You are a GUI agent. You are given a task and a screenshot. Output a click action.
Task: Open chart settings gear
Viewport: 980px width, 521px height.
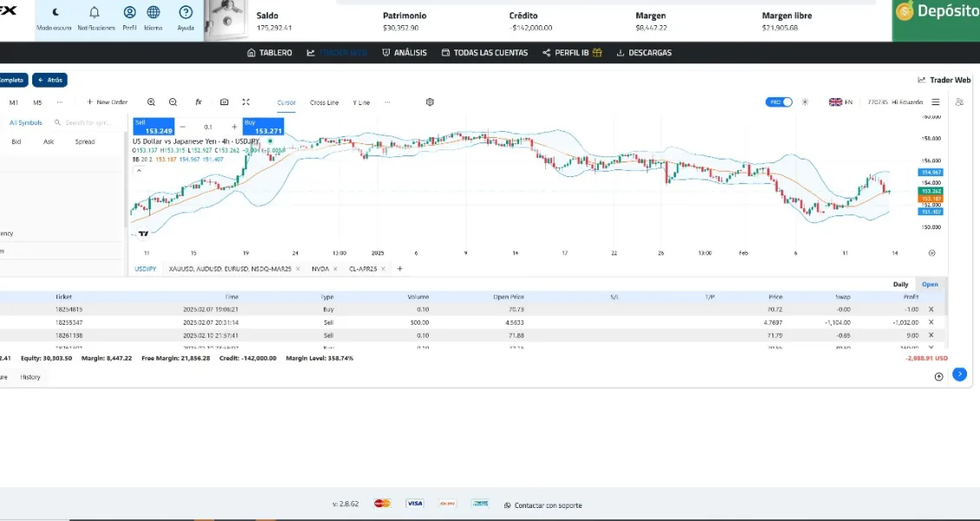click(430, 102)
